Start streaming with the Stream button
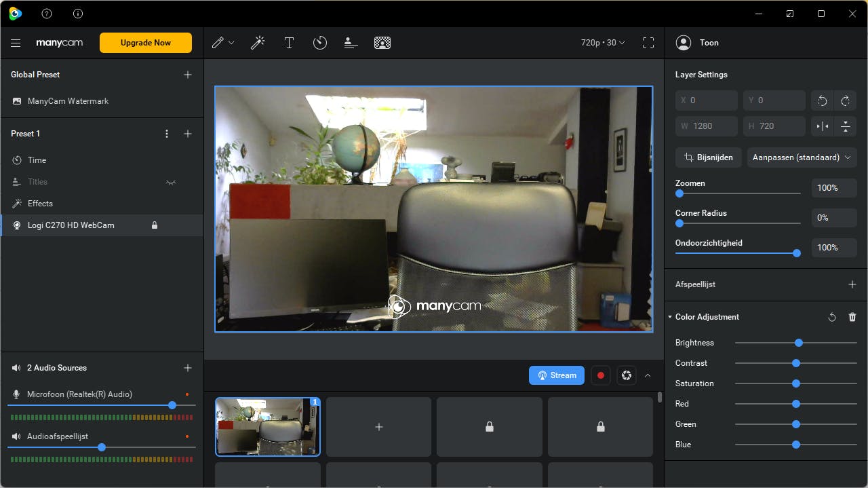This screenshot has width=868, height=488. coord(557,375)
